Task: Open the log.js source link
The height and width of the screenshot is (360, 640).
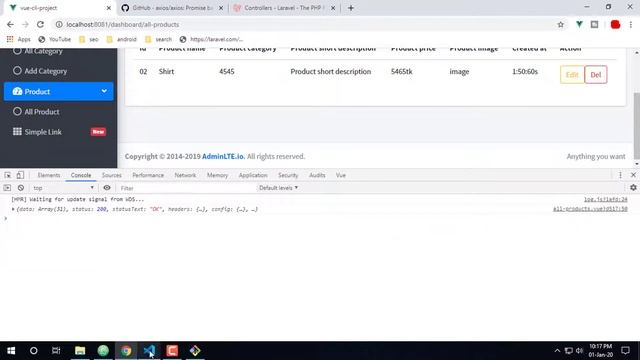Action: click(x=606, y=199)
